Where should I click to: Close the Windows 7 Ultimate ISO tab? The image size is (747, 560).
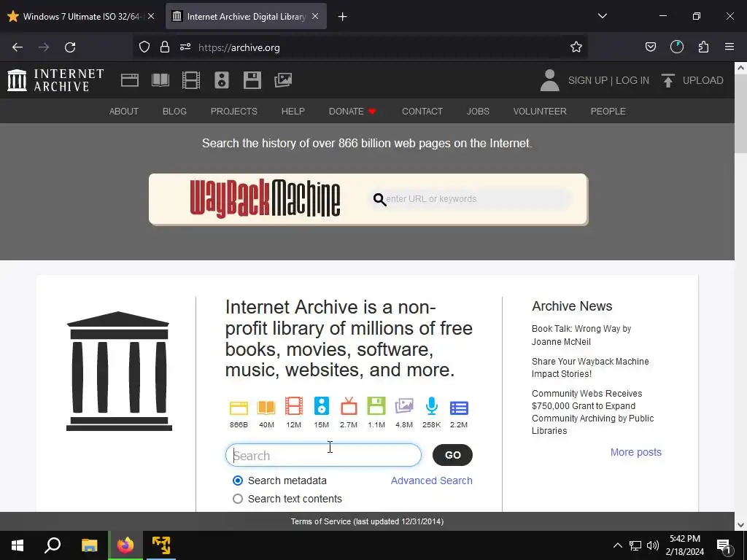(x=151, y=16)
